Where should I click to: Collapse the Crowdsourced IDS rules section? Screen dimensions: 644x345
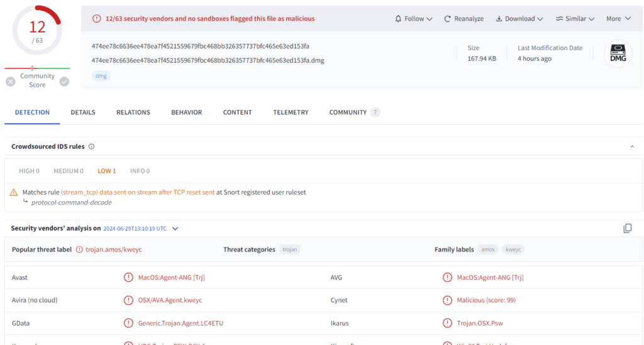(632, 146)
